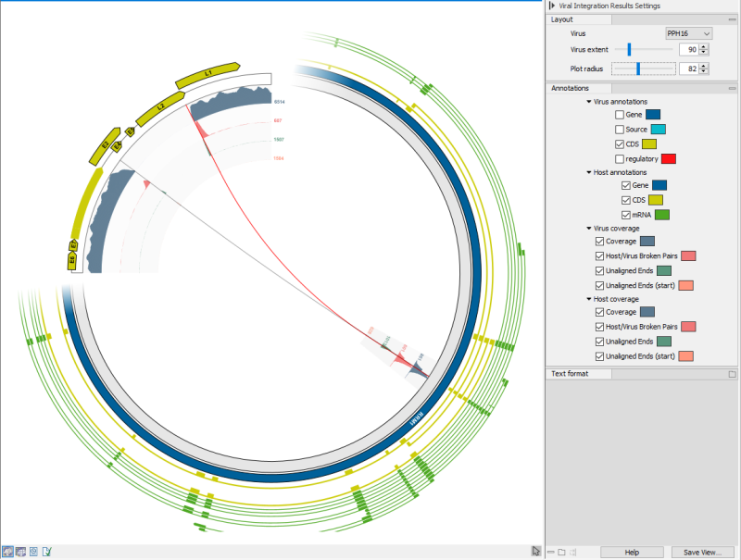Open the history view icon
This screenshot has height=560, width=741.
point(33,551)
